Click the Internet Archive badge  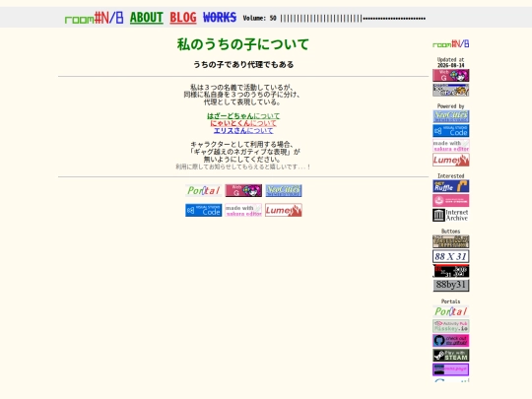coord(451,215)
